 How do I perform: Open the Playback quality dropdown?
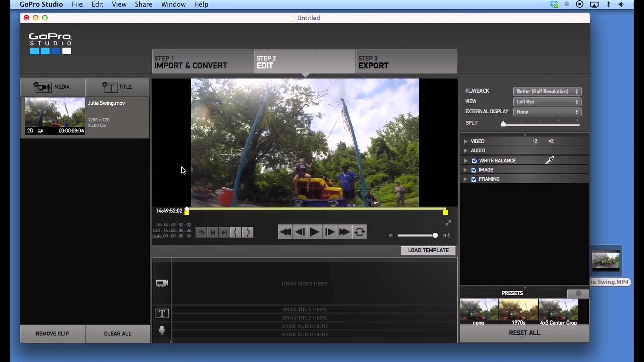coord(547,91)
